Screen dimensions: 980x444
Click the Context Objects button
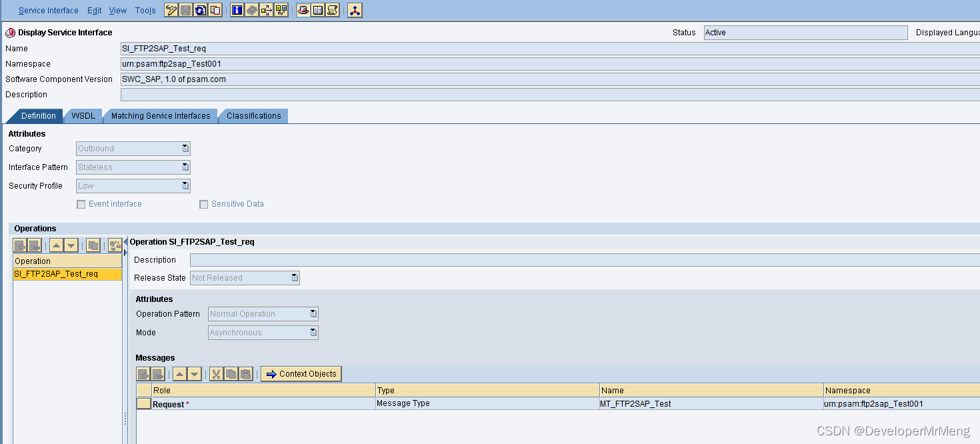point(301,373)
